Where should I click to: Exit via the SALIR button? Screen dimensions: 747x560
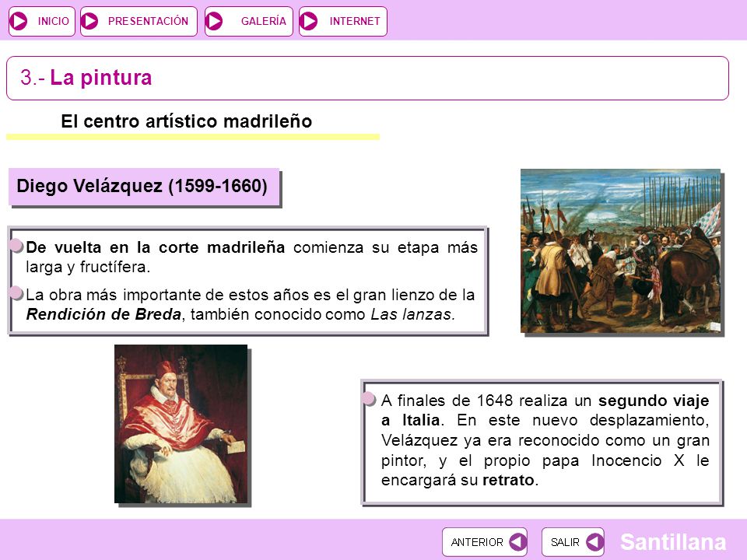point(573,542)
